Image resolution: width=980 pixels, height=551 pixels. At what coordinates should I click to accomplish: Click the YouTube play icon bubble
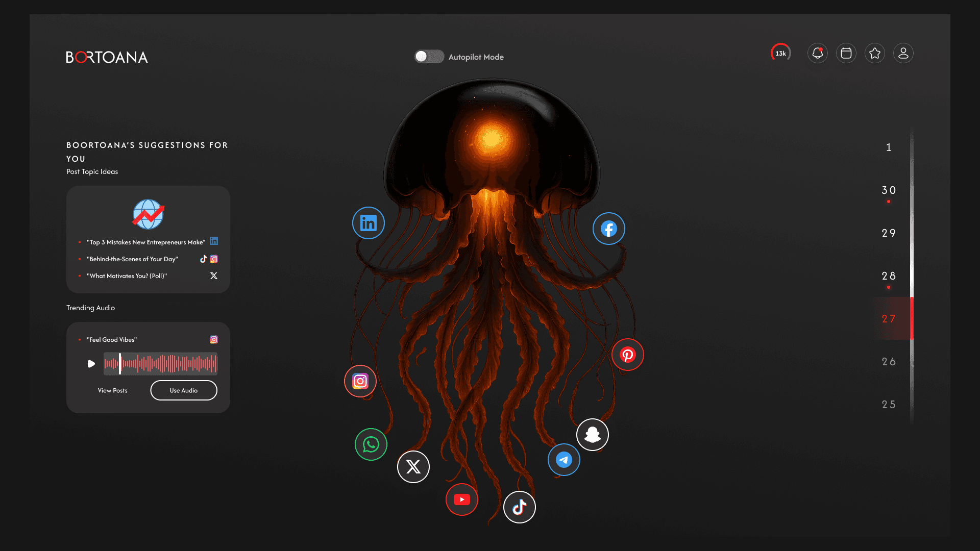click(x=461, y=499)
